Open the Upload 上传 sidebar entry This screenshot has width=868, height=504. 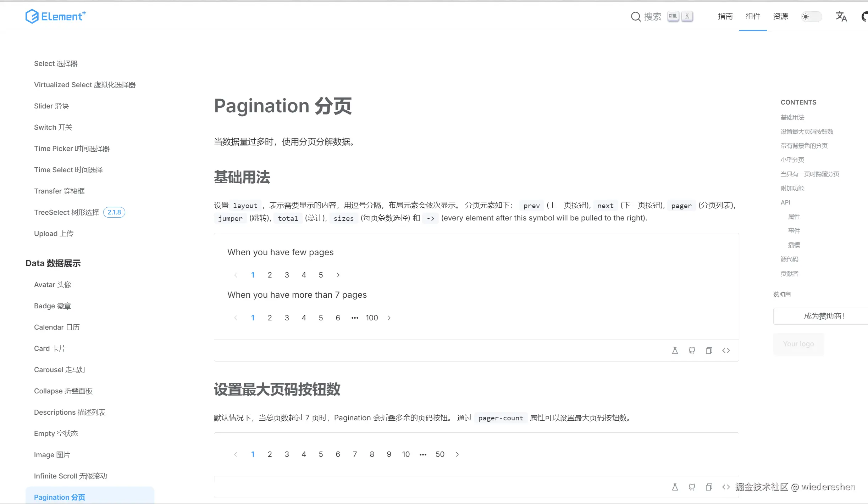(x=54, y=234)
